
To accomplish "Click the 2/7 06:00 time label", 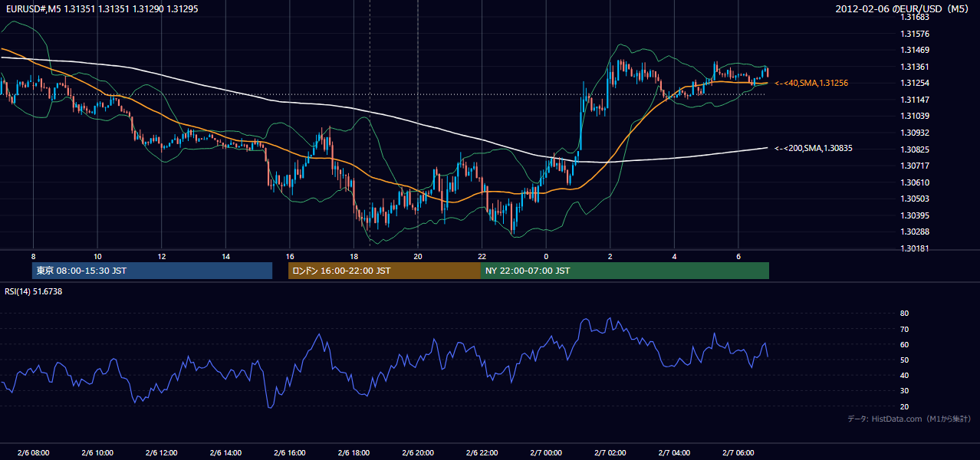I will pyautogui.click(x=738, y=452).
